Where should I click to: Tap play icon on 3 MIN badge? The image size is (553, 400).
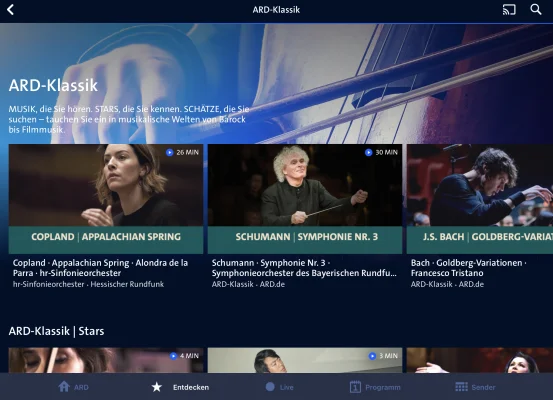372,356
